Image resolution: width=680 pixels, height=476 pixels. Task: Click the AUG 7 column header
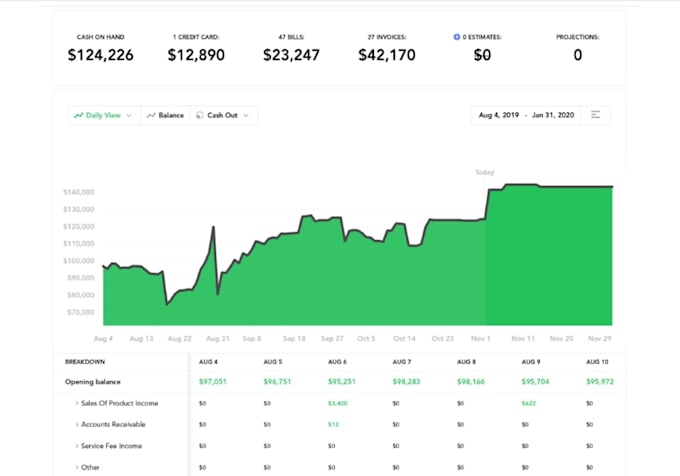point(402,362)
